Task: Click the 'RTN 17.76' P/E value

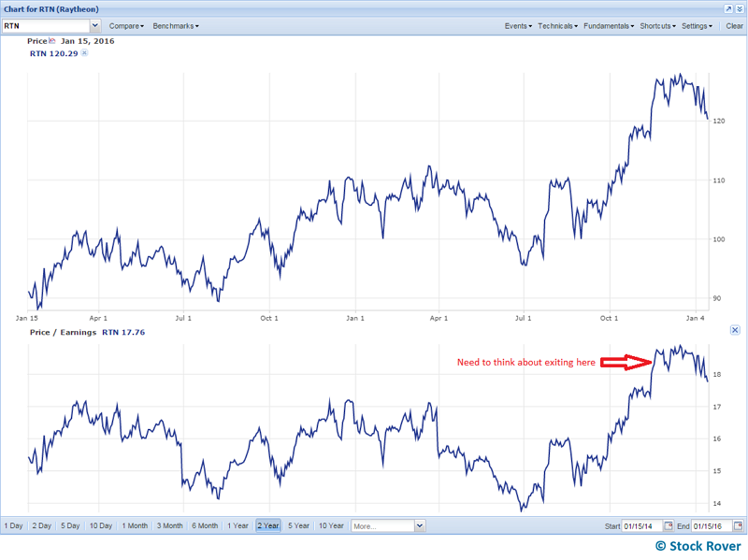Action: click(x=123, y=332)
